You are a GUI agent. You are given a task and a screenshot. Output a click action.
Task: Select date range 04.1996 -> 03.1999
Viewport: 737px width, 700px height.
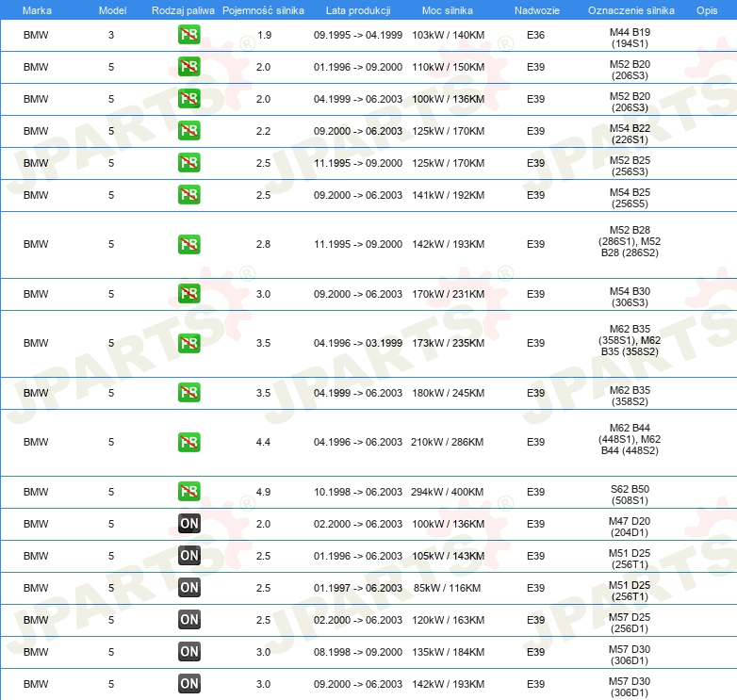[358, 343]
